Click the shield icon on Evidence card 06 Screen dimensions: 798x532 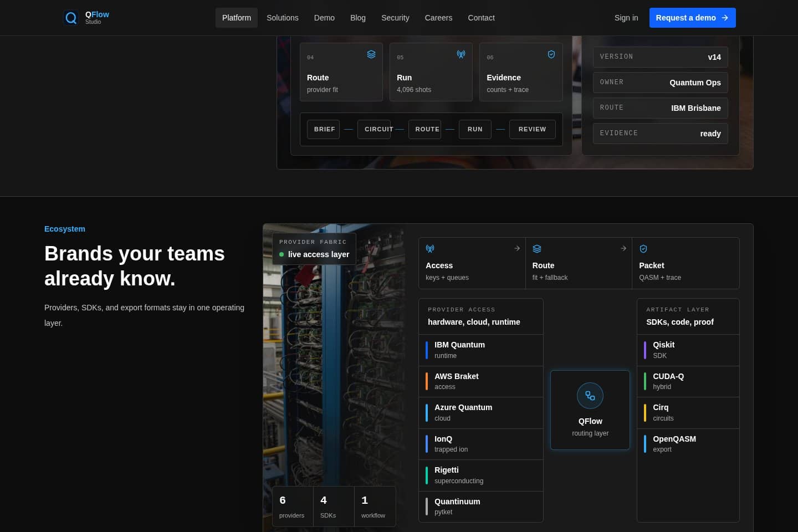(x=551, y=54)
